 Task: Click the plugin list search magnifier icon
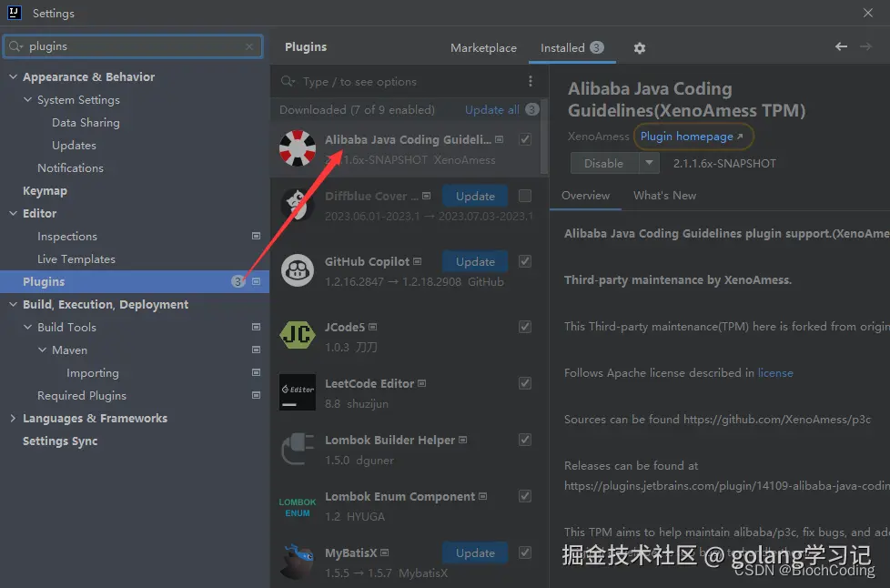(288, 81)
